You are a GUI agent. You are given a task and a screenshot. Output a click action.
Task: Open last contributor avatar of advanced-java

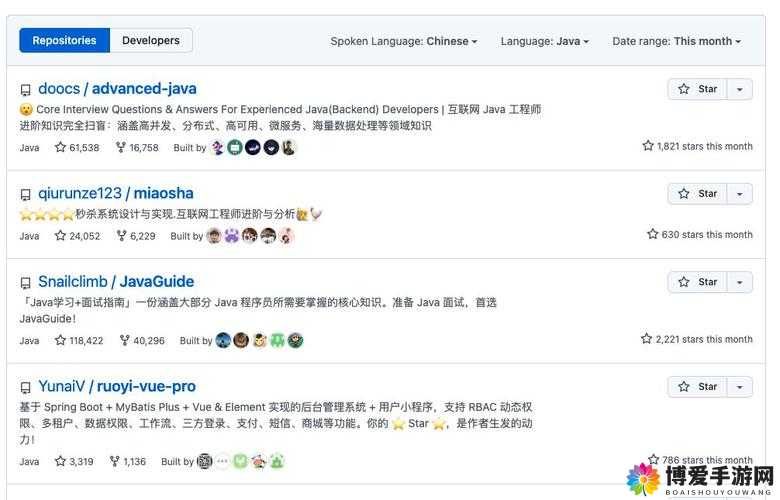(289, 147)
